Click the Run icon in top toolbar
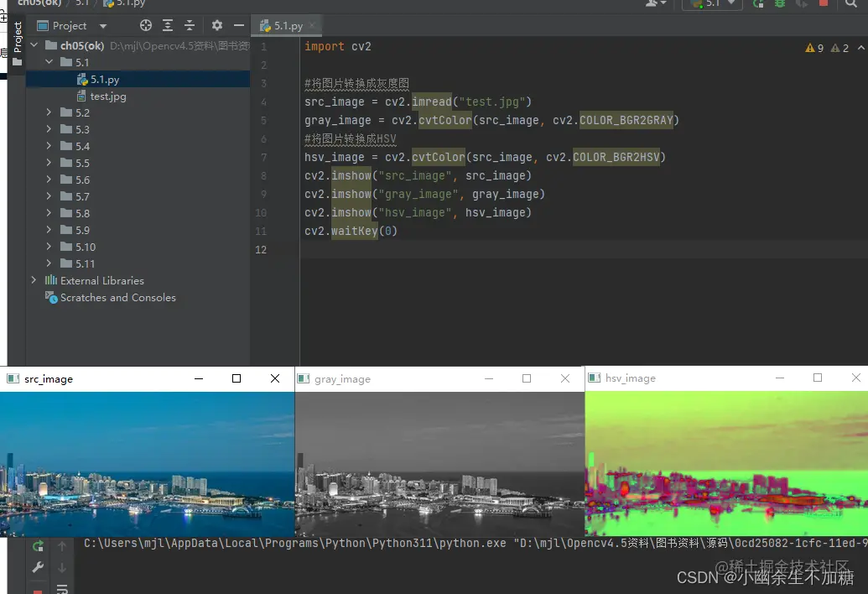The image size is (868, 594). tap(758, 3)
